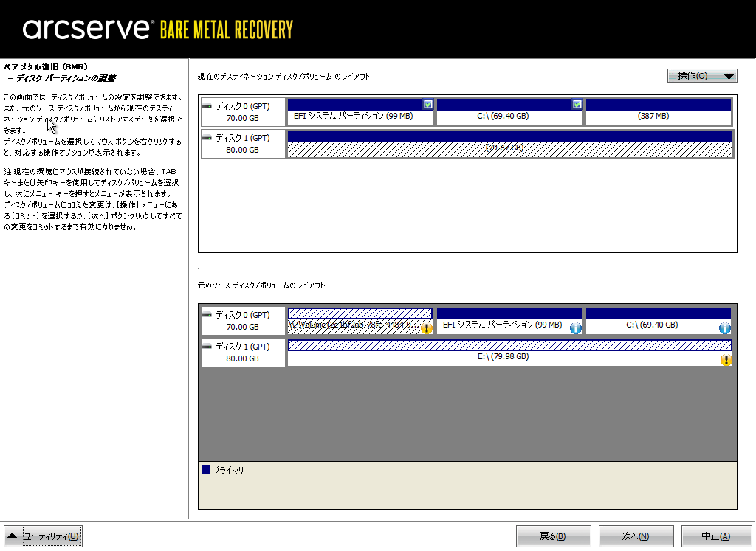
Task: Click info icon on source C:\ volume
Action: tap(725, 328)
